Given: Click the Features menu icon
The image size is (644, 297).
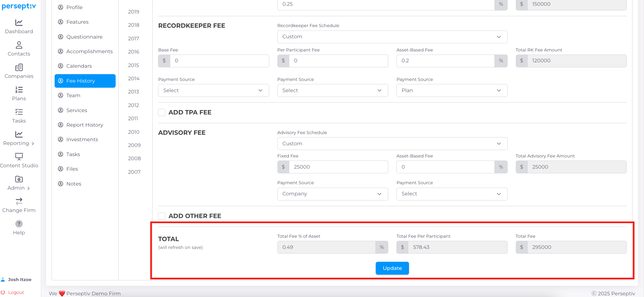Looking at the screenshot, I should (x=61, y=22).
